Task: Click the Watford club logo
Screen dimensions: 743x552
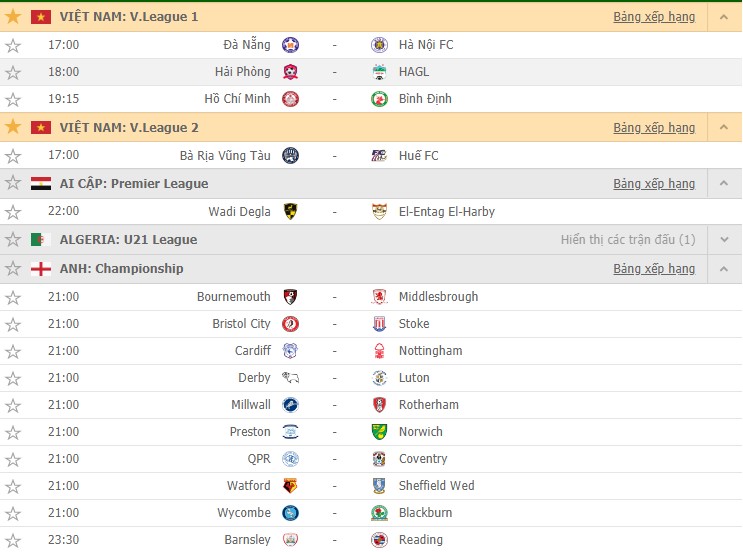Action: coord(290,486)
